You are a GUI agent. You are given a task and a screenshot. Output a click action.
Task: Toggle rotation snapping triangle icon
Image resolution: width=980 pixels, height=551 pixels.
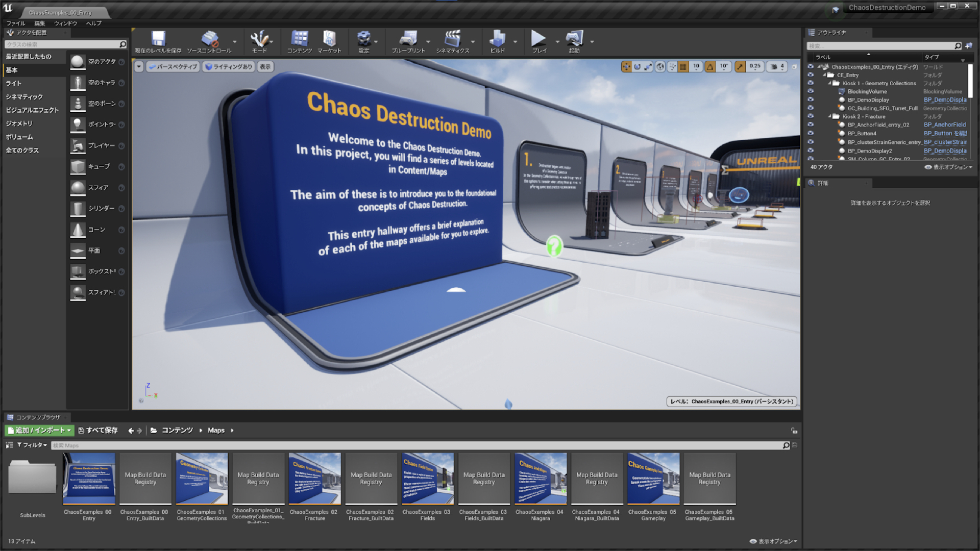tap(710, 67)
